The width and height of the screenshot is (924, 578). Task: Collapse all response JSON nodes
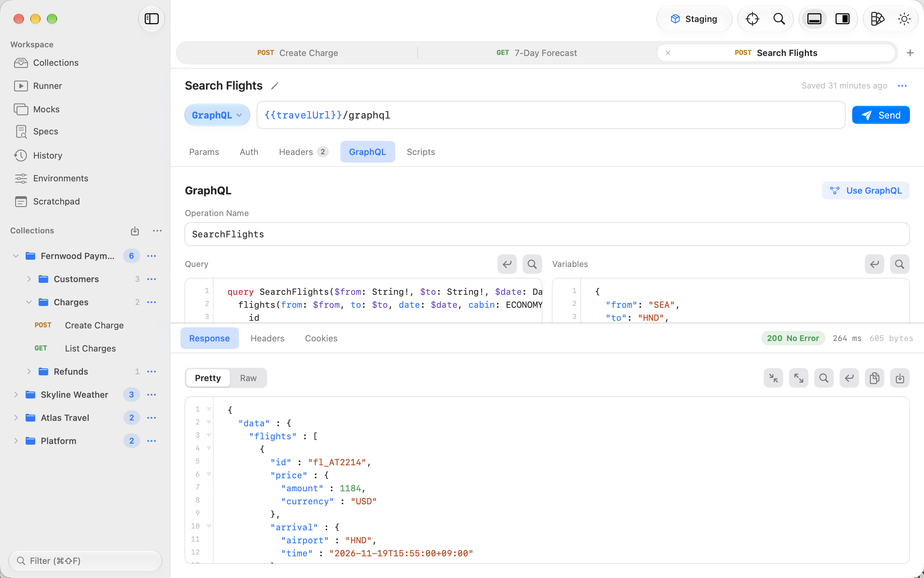point(773,378)
